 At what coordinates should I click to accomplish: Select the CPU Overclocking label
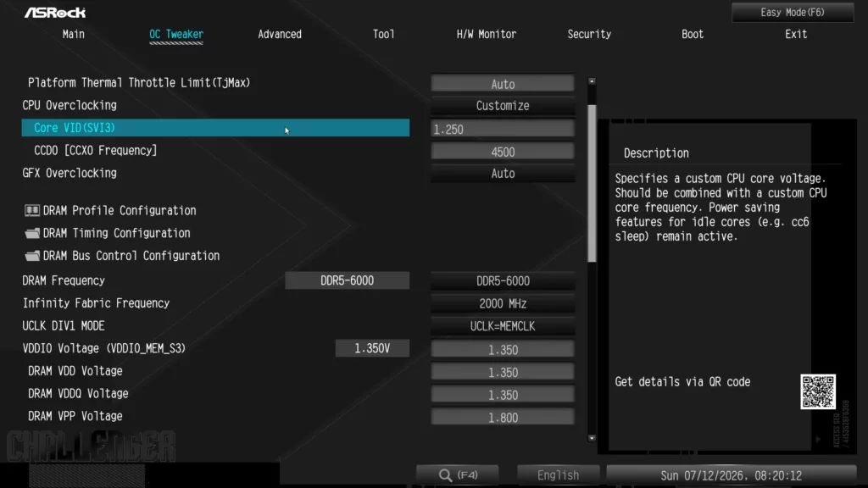[70, 105]
